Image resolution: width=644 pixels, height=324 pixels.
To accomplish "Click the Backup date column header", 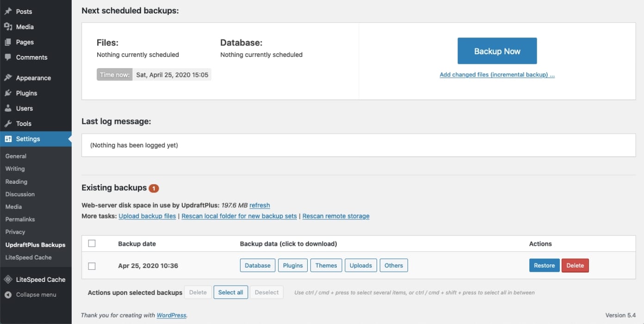I will 137,243.
